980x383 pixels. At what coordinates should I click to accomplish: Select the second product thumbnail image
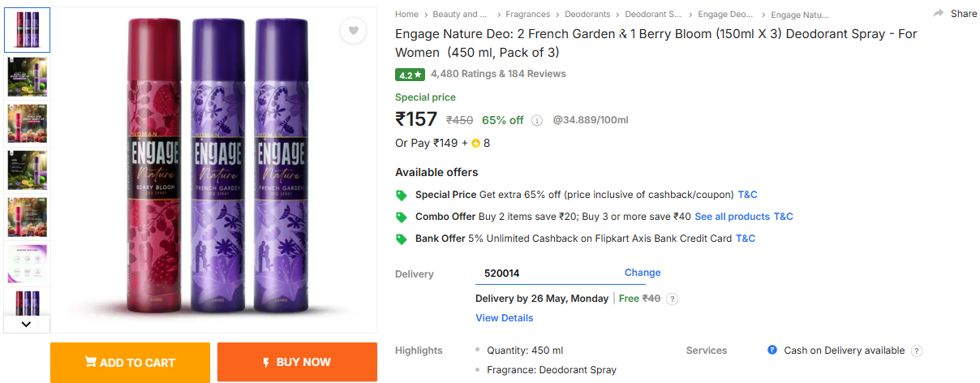tap(28, 77)
